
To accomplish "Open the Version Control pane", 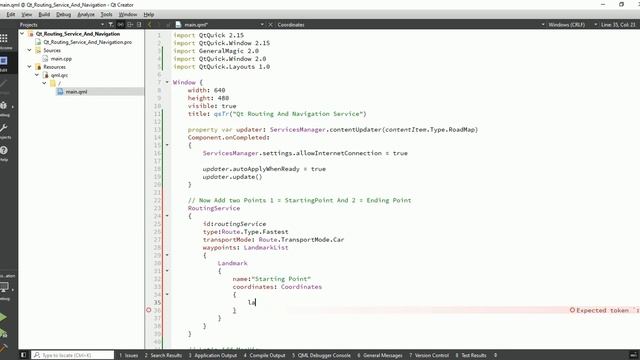I will tap(429, 356).
